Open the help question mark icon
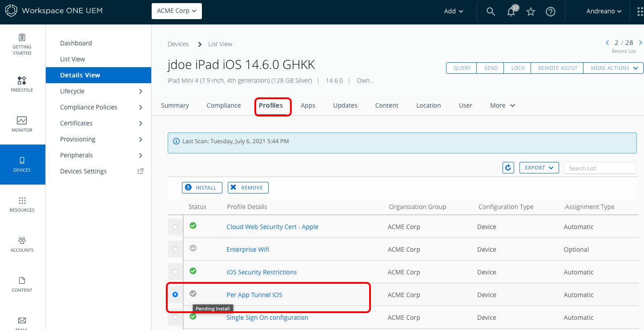This screenshot has width=644, height=330. [551, 12]
